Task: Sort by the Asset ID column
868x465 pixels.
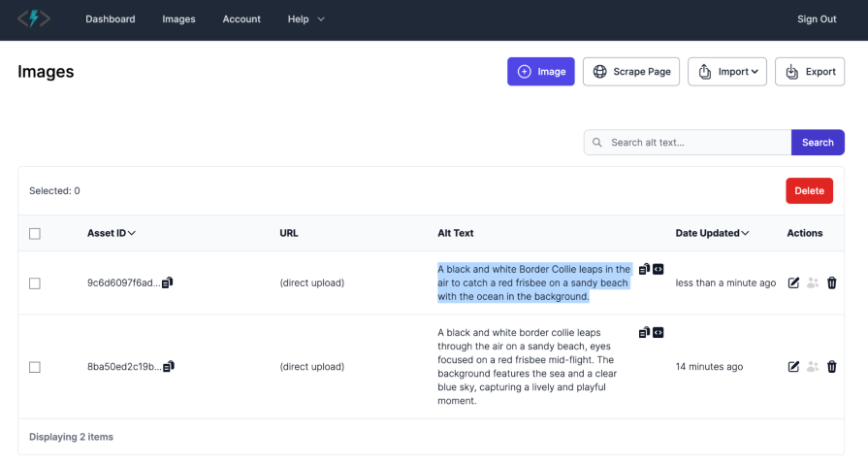Action: [x=112, y=233]
